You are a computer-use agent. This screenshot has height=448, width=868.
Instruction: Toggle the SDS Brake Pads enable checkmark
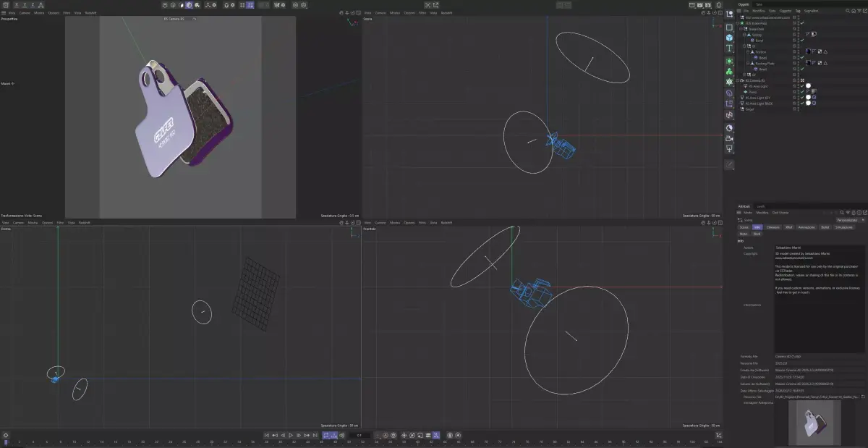pos(802,23)
